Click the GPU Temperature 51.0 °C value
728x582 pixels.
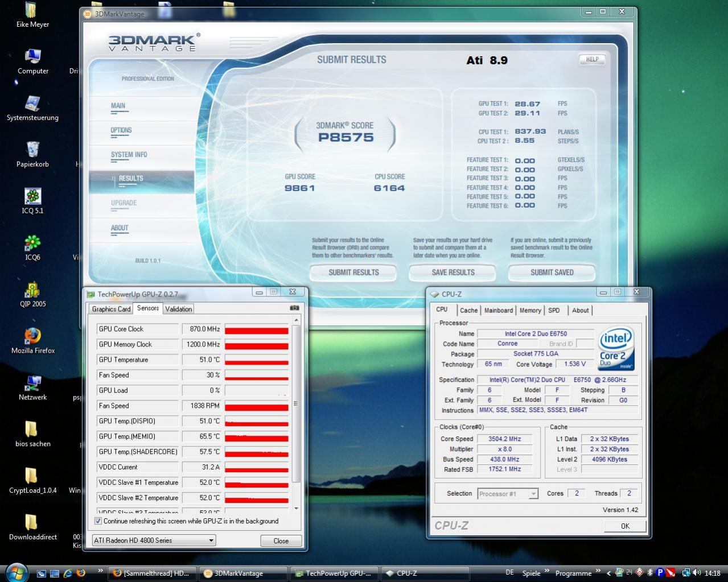201,360
